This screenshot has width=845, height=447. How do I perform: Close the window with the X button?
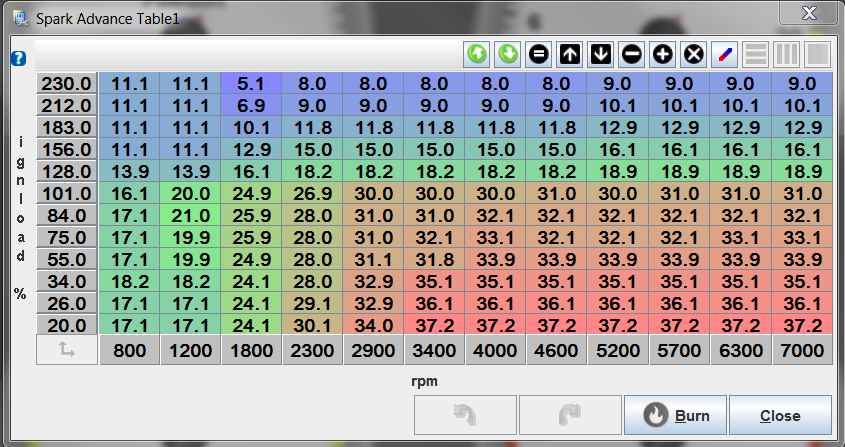809,13
